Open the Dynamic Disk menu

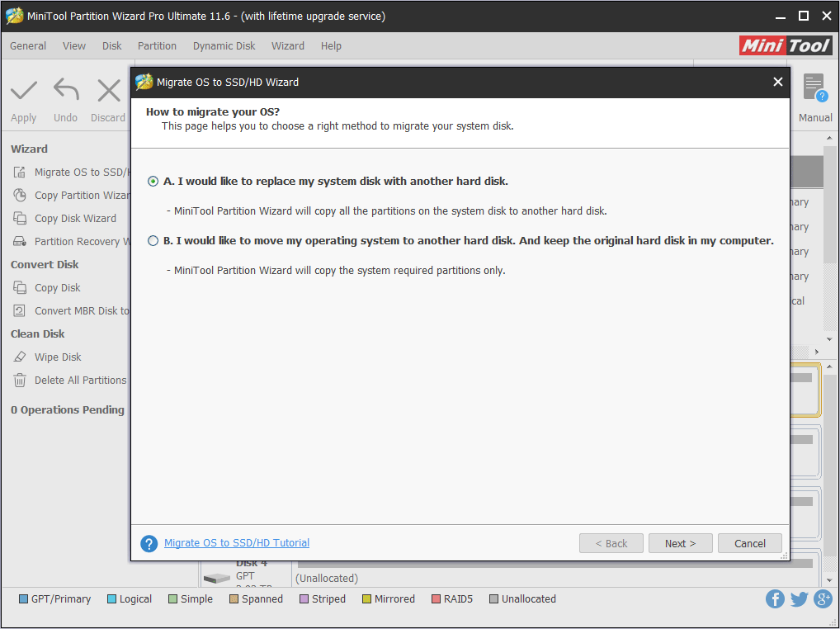tap(224, 46)
